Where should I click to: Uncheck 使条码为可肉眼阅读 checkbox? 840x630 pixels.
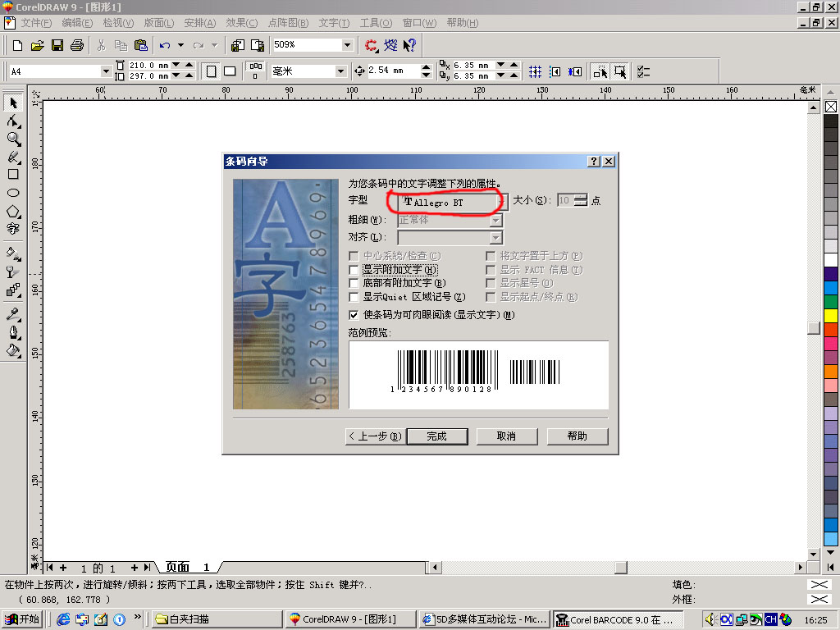tap(354, 315)
